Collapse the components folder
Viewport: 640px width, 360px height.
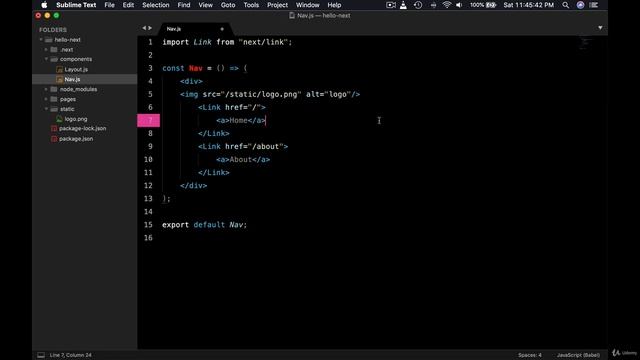click(46, 59)
